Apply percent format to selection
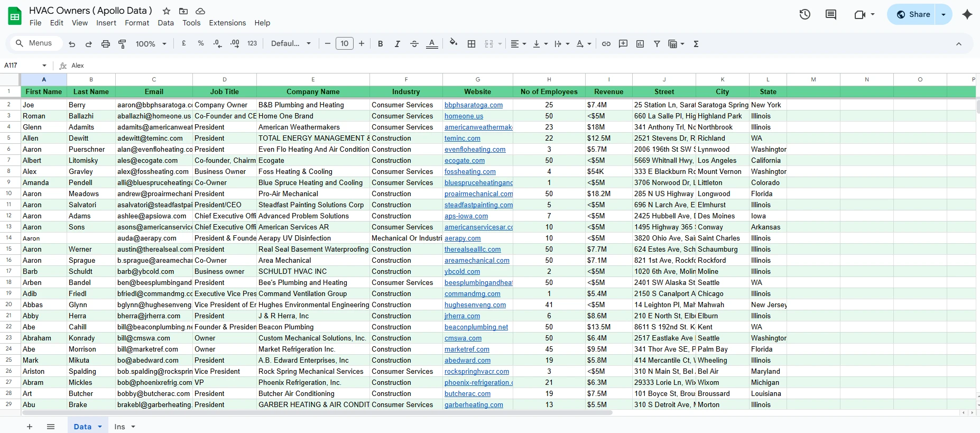This screenshot has height=433, width=980. point(201,43)
